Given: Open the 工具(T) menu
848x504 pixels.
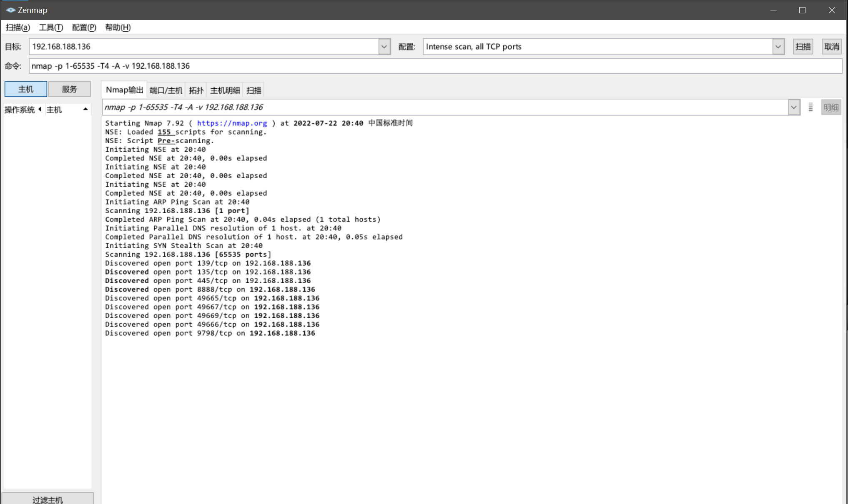Looking at the screenshot, I should [51, 27].
